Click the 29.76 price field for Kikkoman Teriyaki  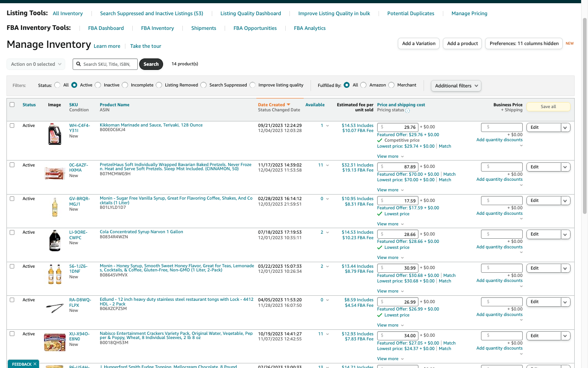tap(398, 127)
